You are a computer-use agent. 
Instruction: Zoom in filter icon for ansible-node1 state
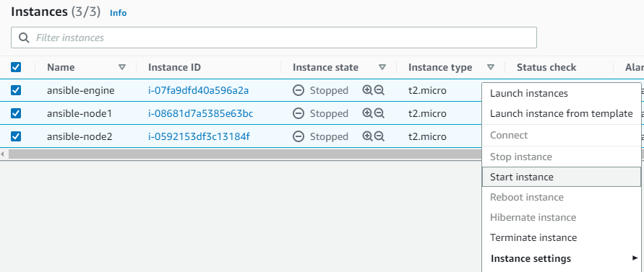tap(367, 113)
